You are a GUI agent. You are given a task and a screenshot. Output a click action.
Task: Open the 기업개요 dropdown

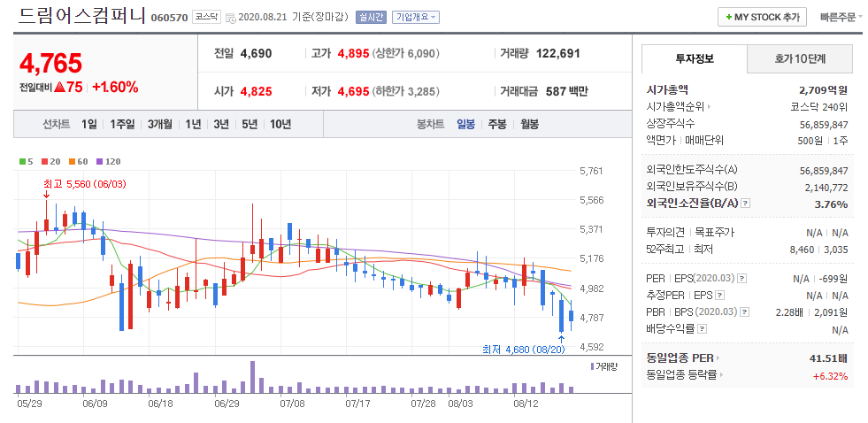416,17
